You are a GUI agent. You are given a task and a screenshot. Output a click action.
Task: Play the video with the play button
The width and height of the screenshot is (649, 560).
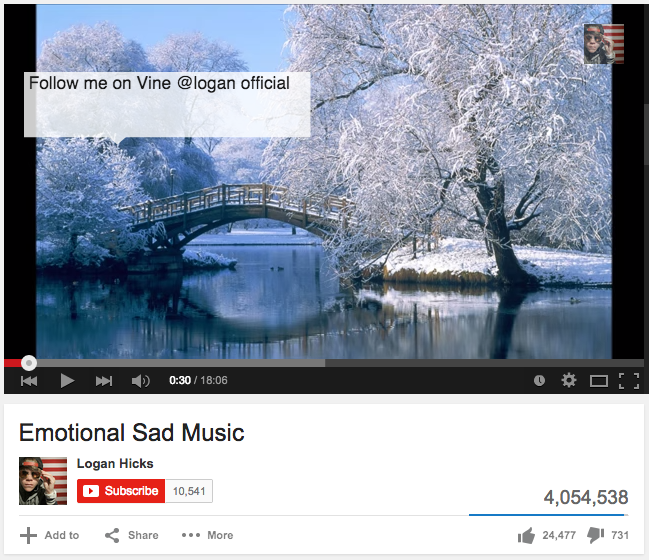[x=67, y=380]
